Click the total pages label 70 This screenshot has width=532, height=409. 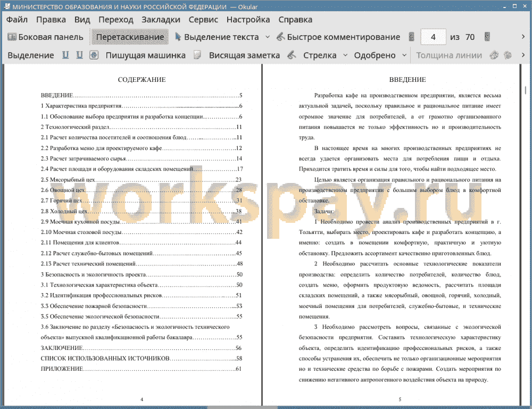click(470, 37)
